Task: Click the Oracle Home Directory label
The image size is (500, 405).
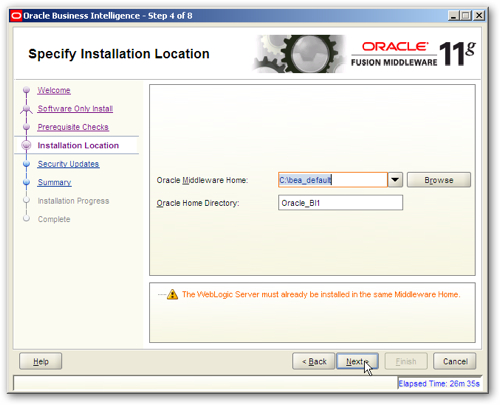Action: click(198, 203)
